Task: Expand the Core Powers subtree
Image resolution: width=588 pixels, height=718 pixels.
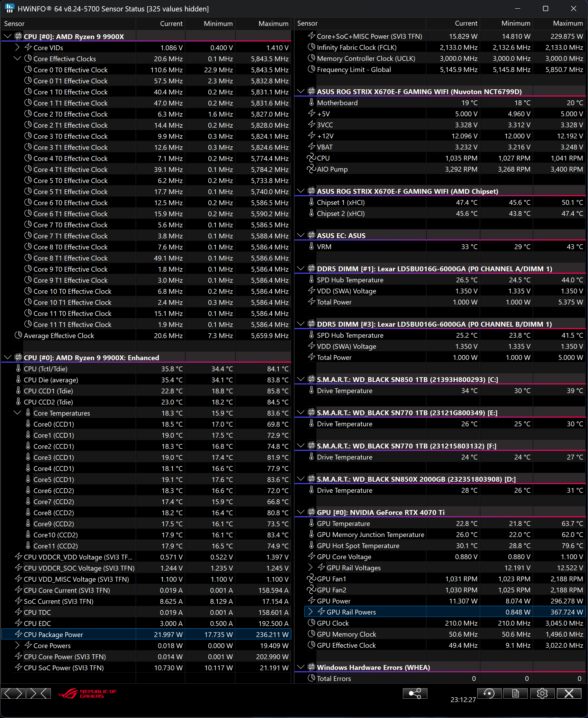Action: tap(17, 645)
